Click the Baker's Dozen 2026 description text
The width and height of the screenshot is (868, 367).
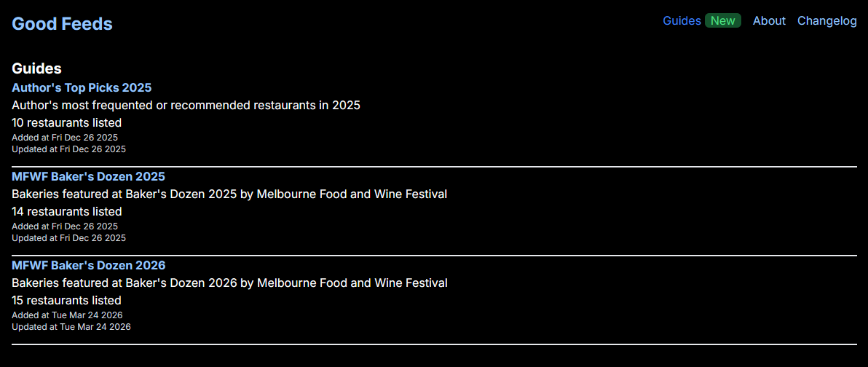pos(229,283)
